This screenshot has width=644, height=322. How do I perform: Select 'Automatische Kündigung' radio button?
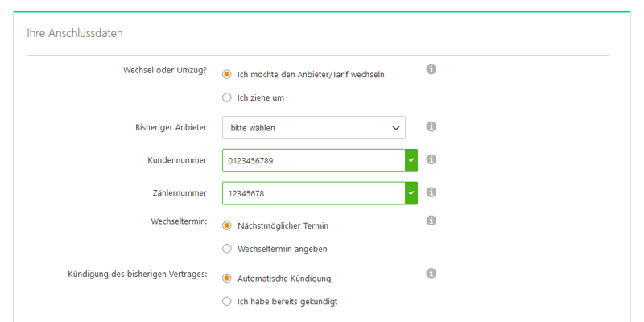coord(227,279)
